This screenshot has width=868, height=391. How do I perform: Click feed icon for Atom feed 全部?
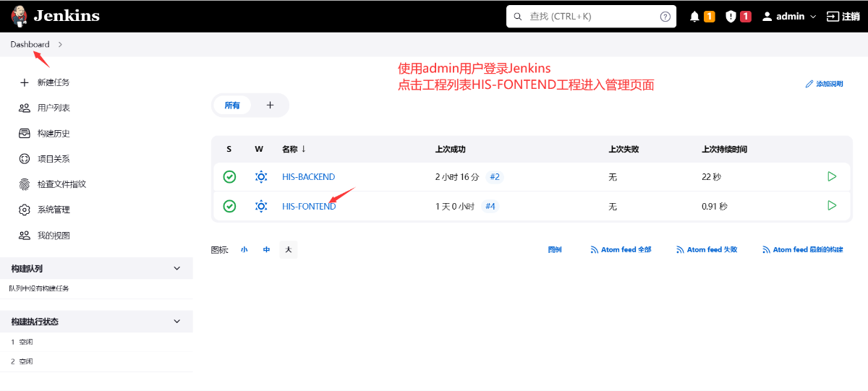click(595, 250)
